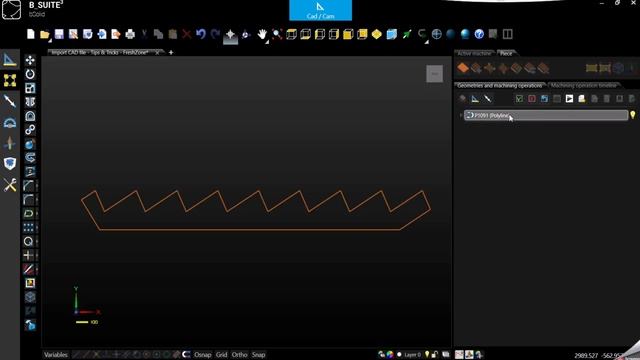Screen dimensions: 640x360
Task: Open the crosshair globe view icon
Action: 436,34
